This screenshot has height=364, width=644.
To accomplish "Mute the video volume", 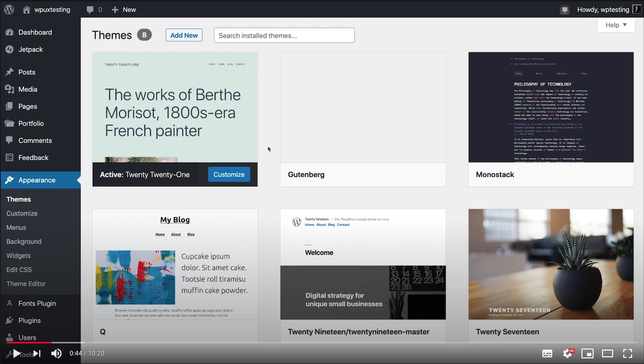I will click(56, 353).
